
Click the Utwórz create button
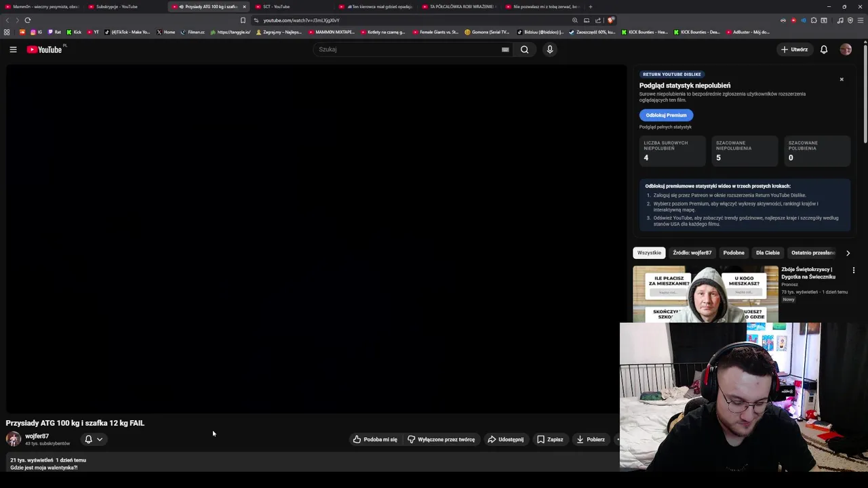[x=794, y=49]
